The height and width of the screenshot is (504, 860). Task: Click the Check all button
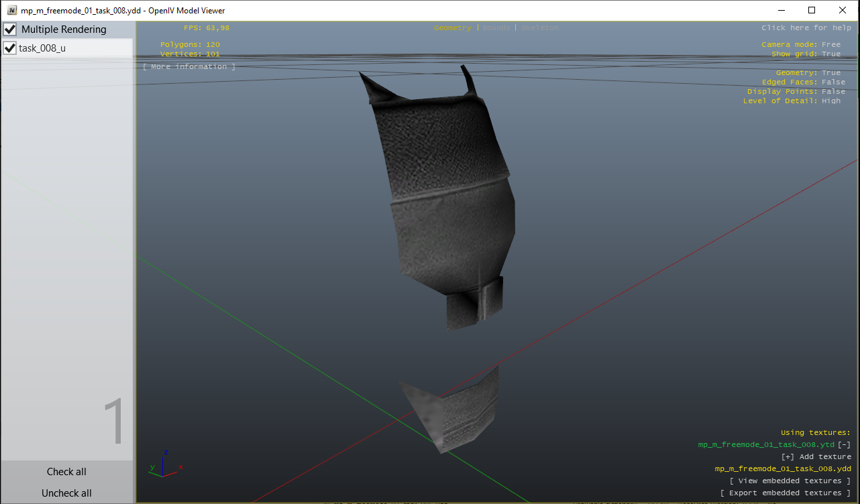[x=66, y=471]
